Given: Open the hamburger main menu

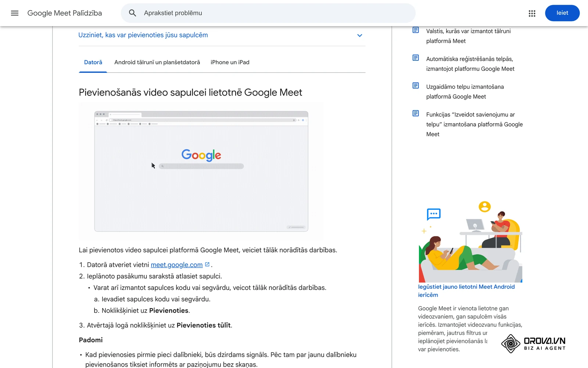Looking at the screenshot, I should [x=15, y=13].
